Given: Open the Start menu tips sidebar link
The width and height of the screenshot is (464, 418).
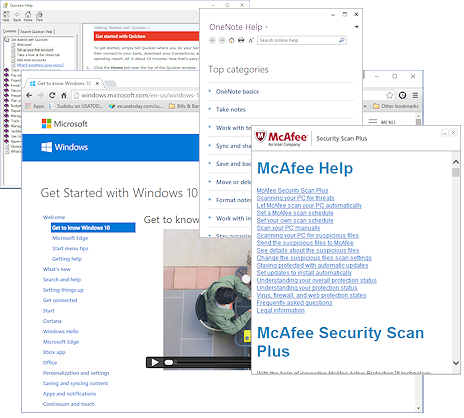Looking at the screenshot, I should (70, 248).
